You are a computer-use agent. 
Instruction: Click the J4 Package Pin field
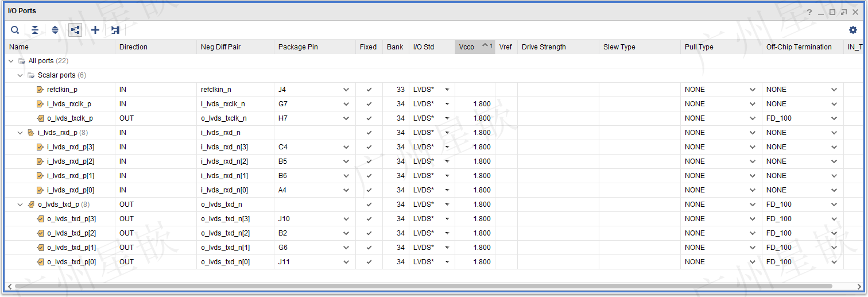pos(307,90)
